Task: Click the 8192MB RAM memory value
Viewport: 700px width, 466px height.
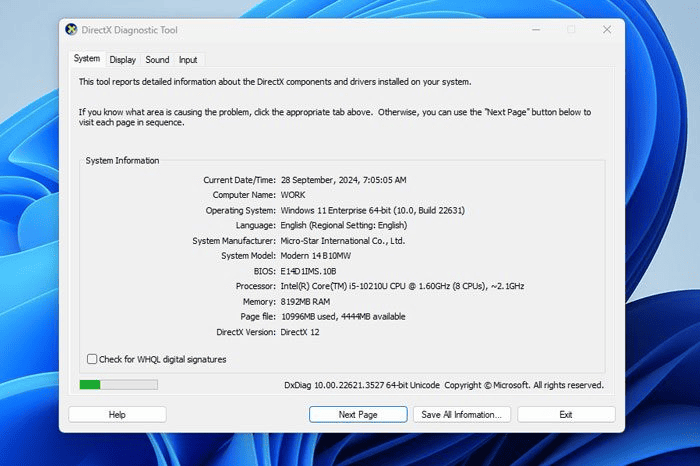Action: pos(305,302)
